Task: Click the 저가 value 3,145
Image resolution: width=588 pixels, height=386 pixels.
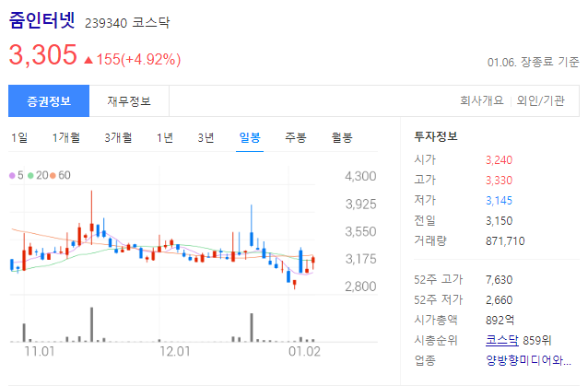Action: point(499,201)
